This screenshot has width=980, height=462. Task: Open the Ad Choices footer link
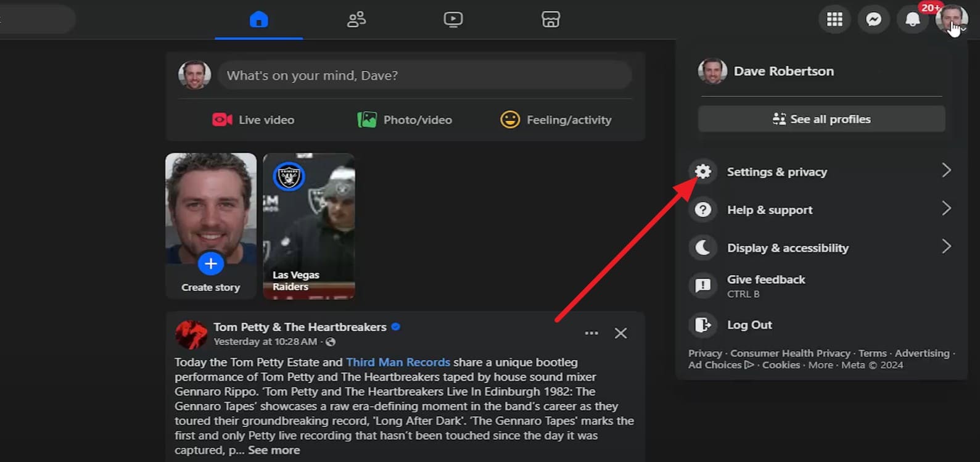click(721, 365)
